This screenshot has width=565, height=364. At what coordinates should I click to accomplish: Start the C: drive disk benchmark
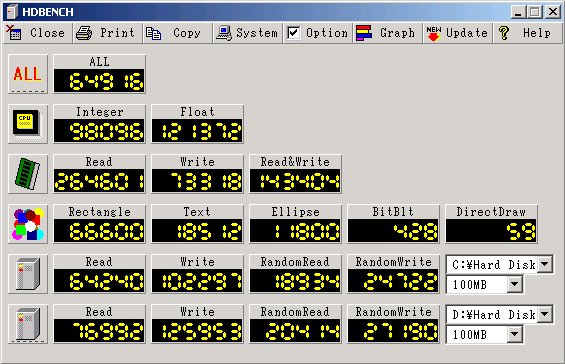28,274
